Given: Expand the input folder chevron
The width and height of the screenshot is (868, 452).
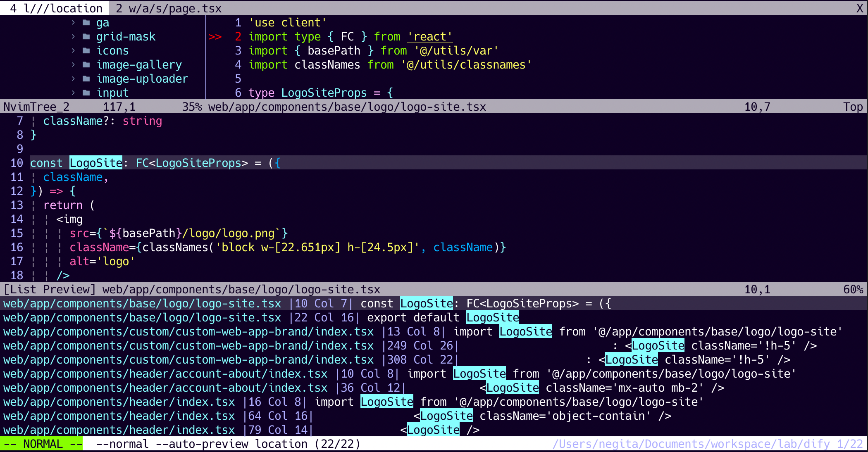Looking at the screenshot, I should [x=73, y=93].
